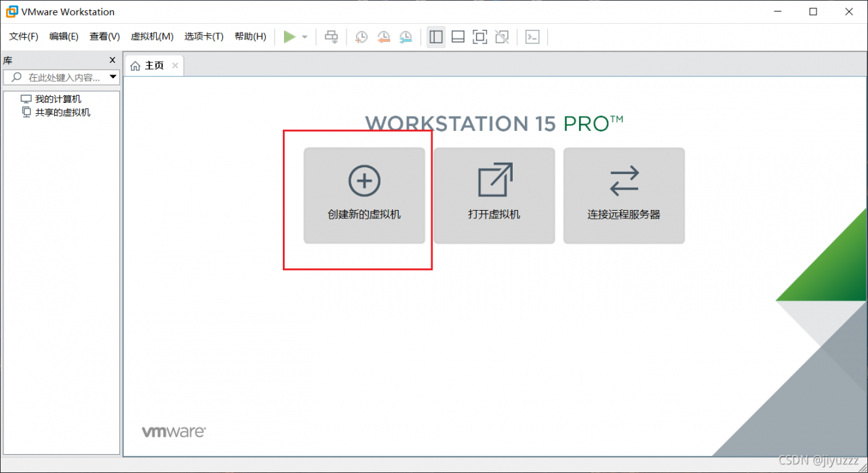Toggle the thumbnail bar display button
868x473 pixels.
click(x=458, y=37)
